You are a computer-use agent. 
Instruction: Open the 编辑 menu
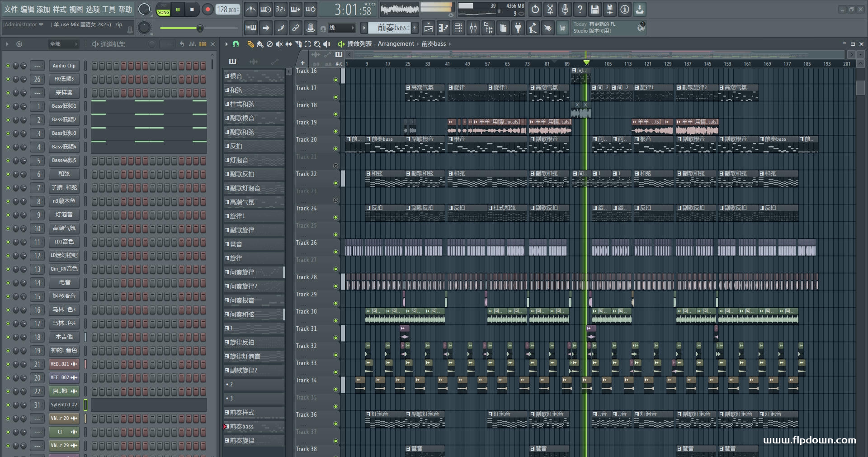pos(27,9)
